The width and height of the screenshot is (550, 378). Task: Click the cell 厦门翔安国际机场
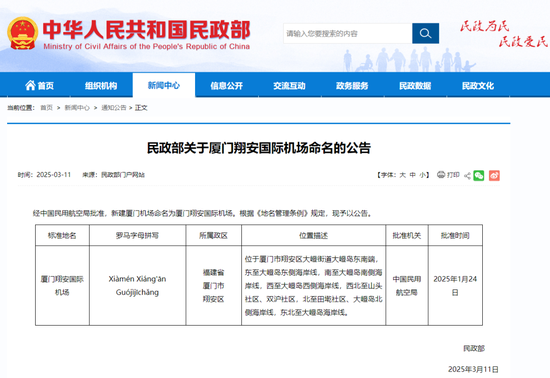62,285
